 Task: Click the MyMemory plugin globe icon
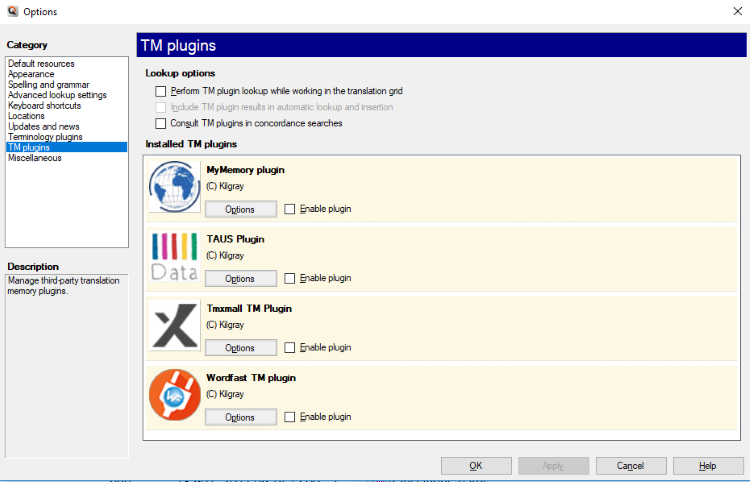(175, 186)
